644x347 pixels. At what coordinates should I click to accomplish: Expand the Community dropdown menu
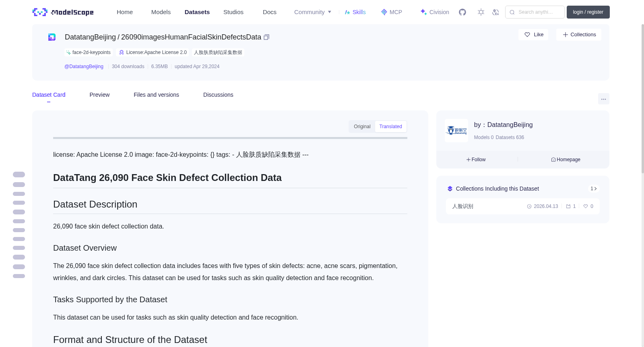tap(312, 12)
